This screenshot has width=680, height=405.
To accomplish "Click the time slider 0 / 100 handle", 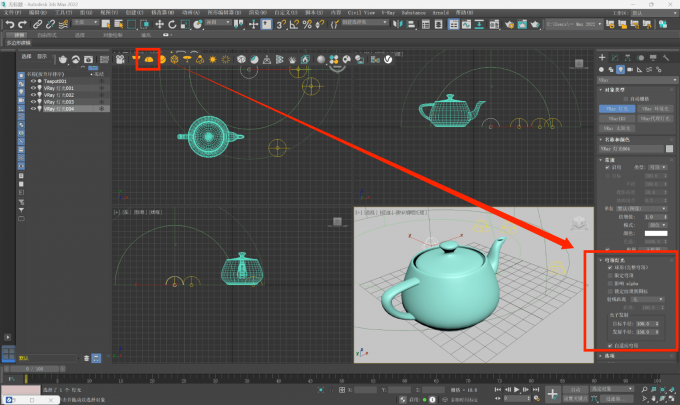I will (34, 369).
